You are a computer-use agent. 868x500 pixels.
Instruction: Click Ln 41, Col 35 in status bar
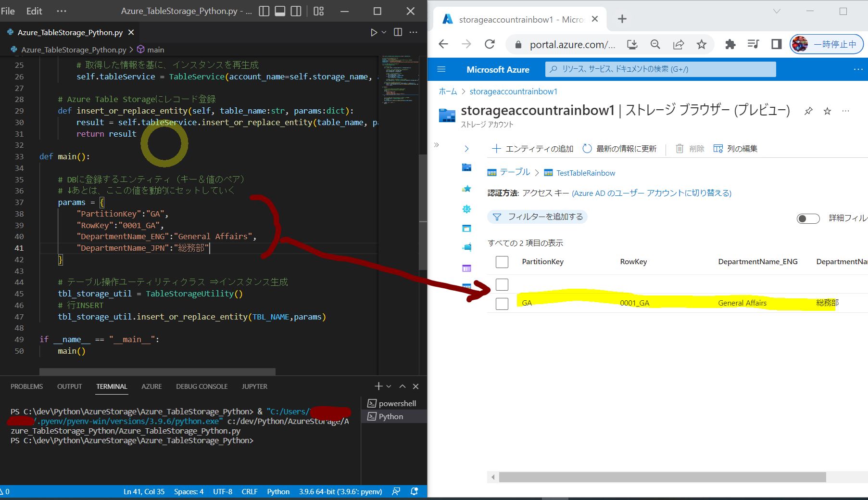point(144,492)
